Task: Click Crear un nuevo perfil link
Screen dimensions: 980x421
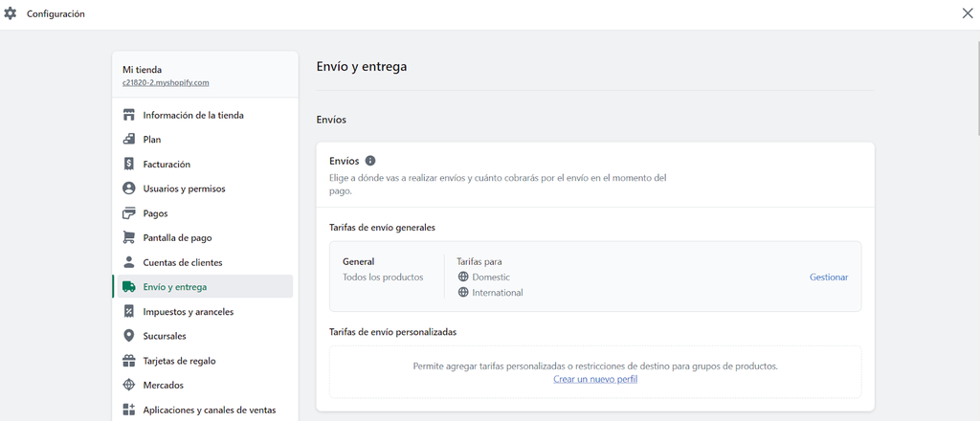Action: coord(595,379)
